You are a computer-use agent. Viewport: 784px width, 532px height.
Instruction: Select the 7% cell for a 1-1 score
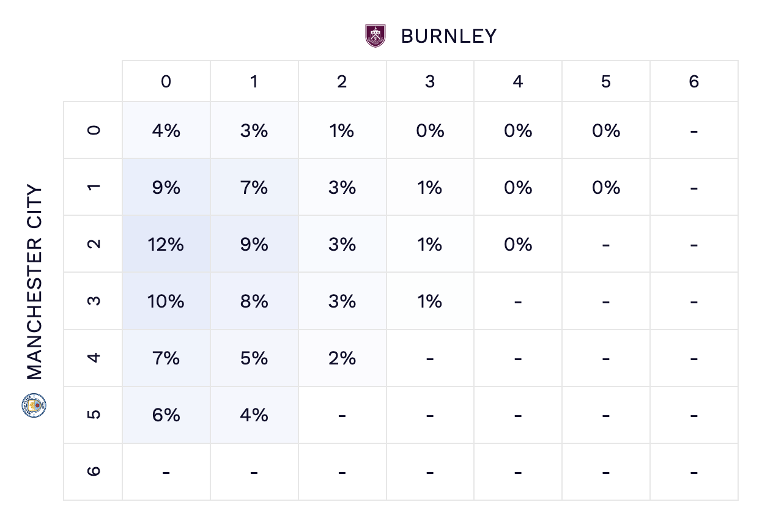tap(254, 187)
